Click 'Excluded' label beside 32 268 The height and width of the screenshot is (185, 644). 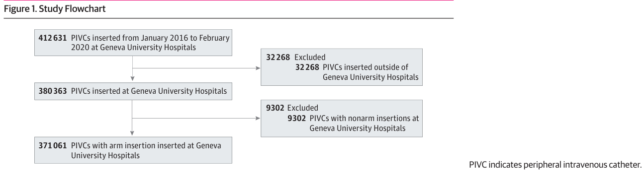[310, 58]
